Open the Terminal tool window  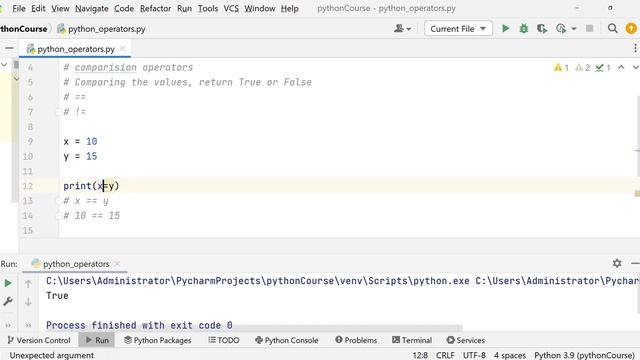[x=412, y=340]
